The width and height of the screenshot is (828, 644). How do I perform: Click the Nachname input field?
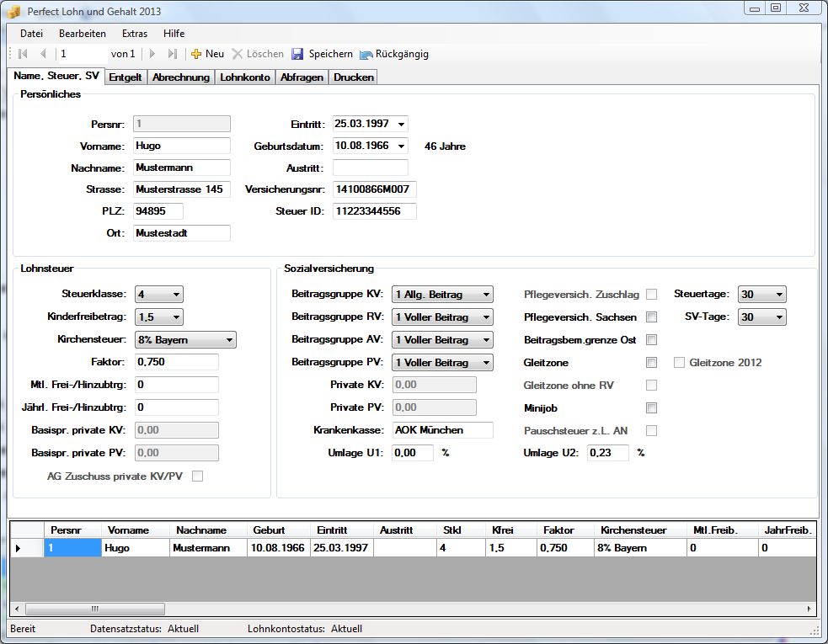pos(182,168)
